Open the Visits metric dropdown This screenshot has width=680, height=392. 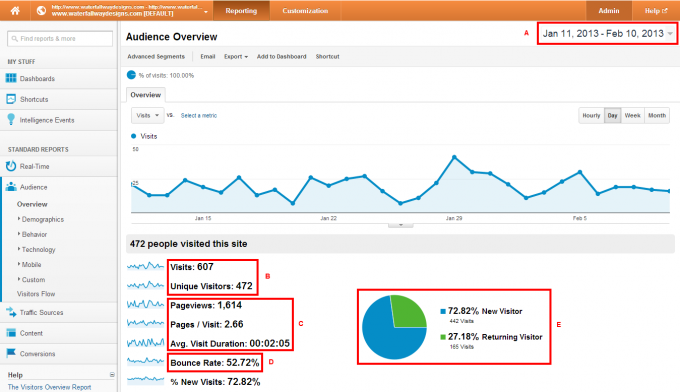coord(147,115)
